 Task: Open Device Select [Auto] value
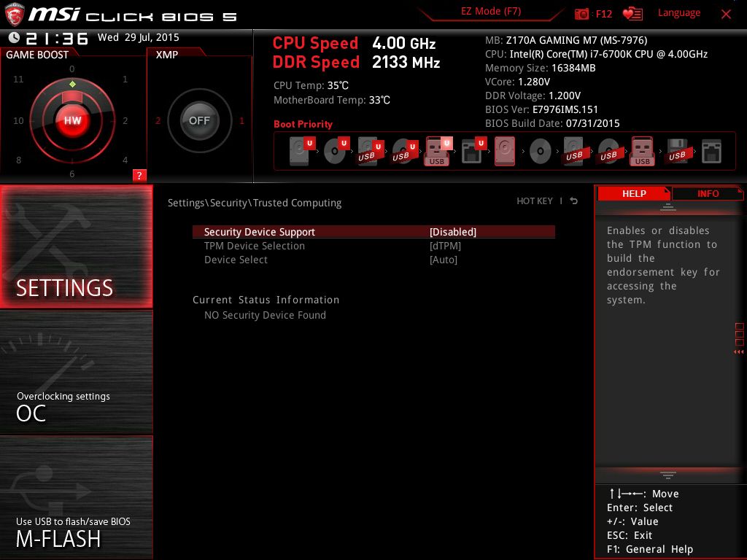[443, 260]
